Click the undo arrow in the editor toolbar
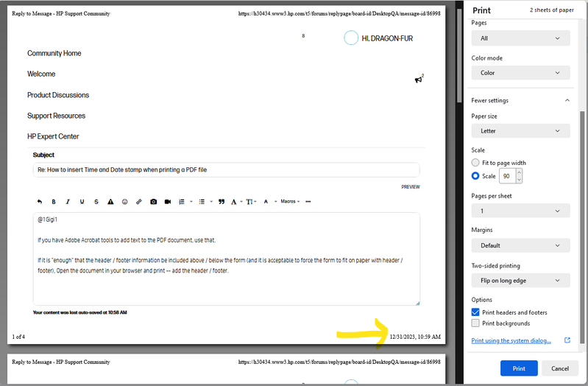 (x=40, y=202)
